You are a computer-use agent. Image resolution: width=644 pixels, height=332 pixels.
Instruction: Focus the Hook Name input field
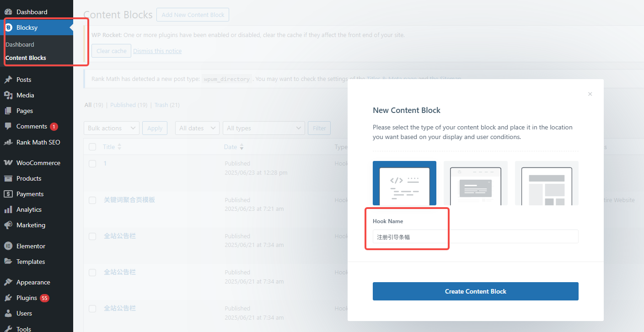[476, 236]
